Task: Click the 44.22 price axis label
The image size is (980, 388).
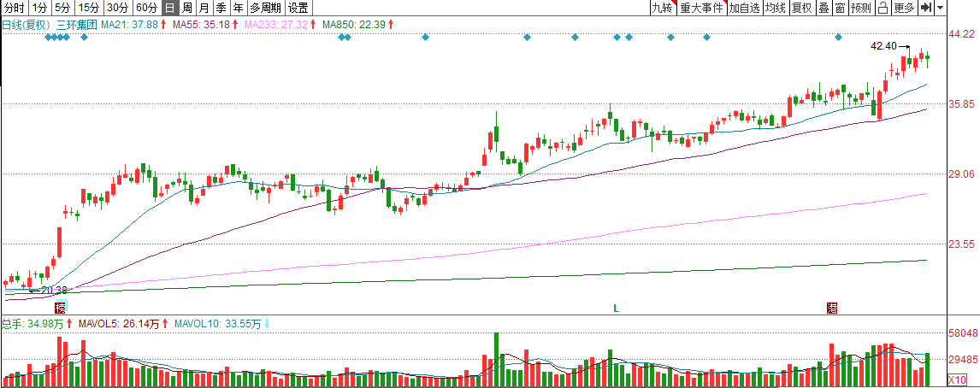Action: point(961,33)
